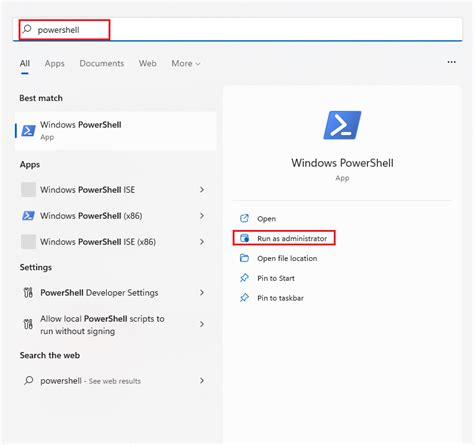This screenshot has width=474, height=445.
Task: Expand powershell web results chevron
Action: coord(202,380)
